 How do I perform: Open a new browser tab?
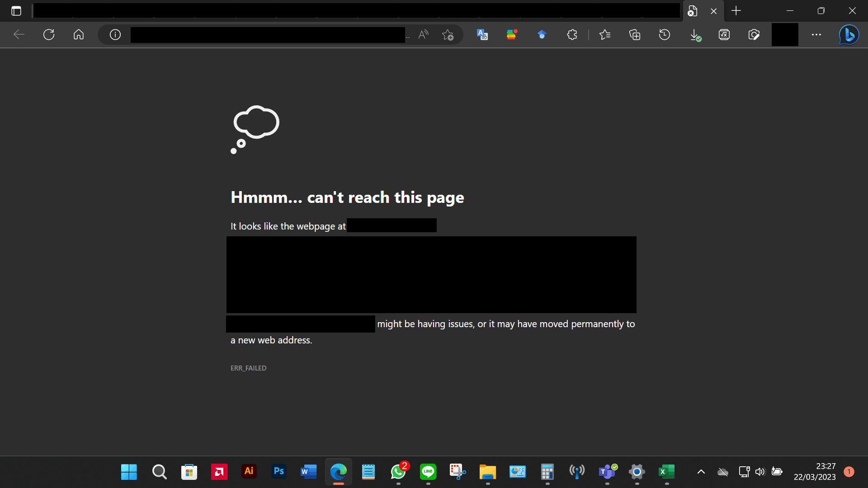[x=736, y=10]
